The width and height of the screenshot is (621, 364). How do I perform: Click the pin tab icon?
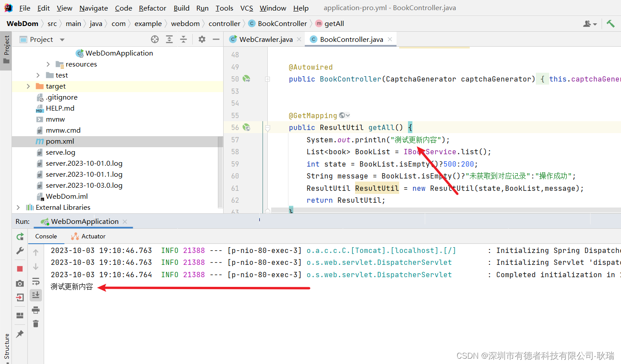click(x=20, y=334)
